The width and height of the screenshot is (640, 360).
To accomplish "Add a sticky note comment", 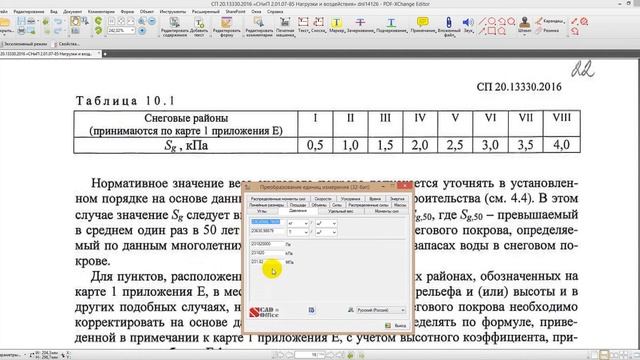I will coord(422,25).
